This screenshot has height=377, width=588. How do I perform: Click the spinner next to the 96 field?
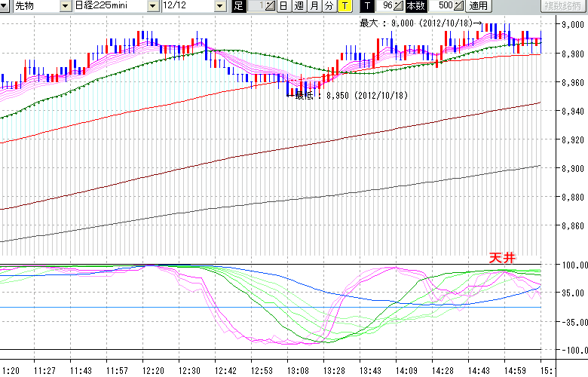(399, 6)
